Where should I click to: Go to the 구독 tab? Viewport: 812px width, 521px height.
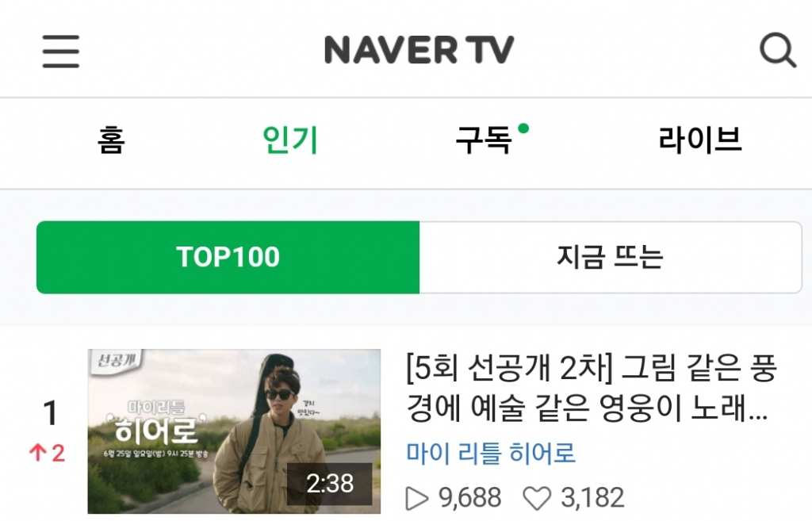[x=484, y=140]
